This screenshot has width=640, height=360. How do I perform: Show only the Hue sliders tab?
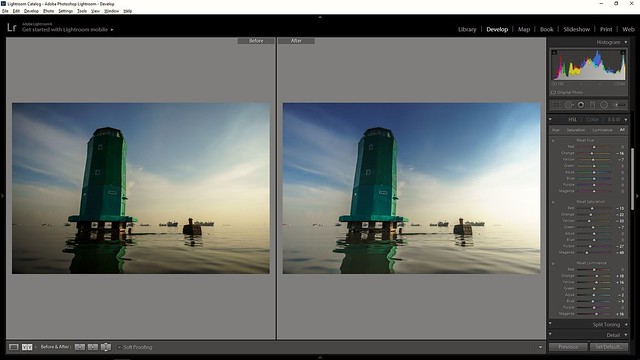[556, 130]
